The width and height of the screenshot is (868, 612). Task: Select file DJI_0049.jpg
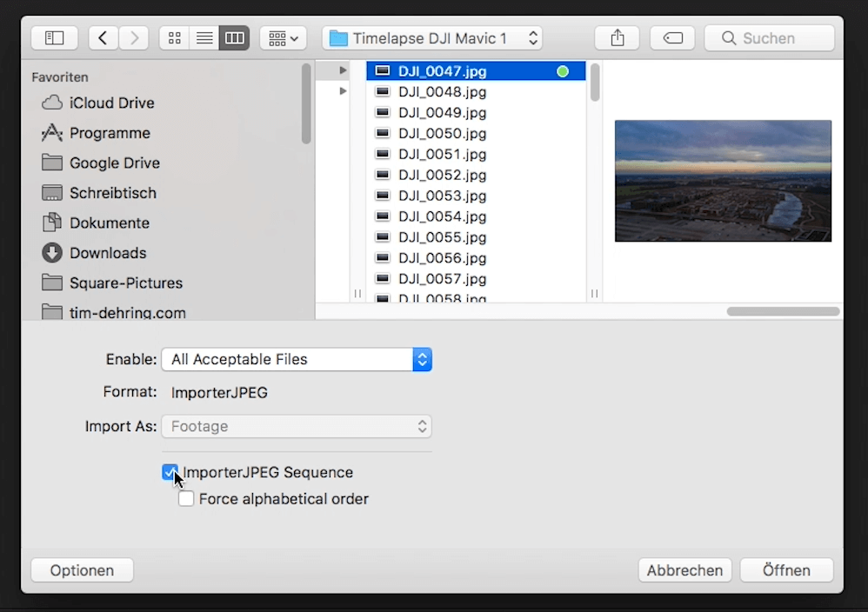(476, 112)
